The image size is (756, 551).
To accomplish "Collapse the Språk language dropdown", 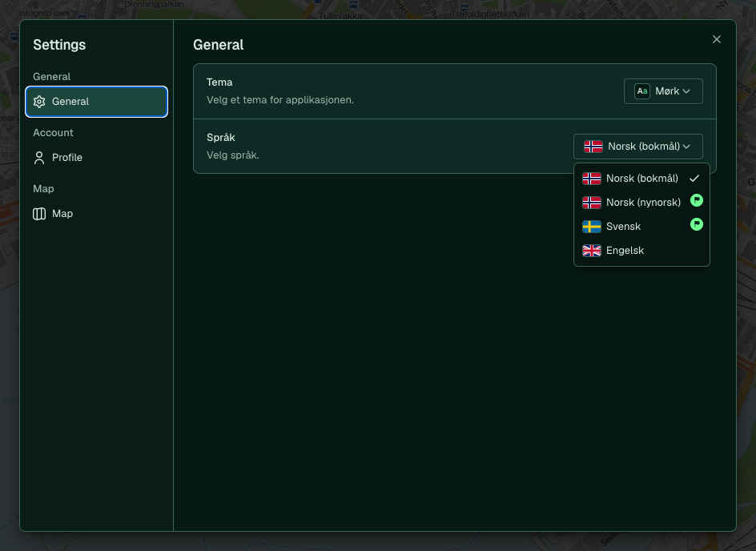I will point(637,147).
